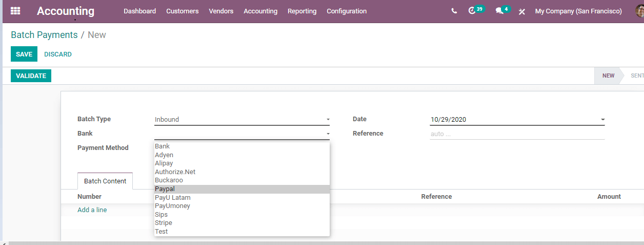Click the Payment Method field label
This screenshot has width=644, height=245.
tap(103, 148)
